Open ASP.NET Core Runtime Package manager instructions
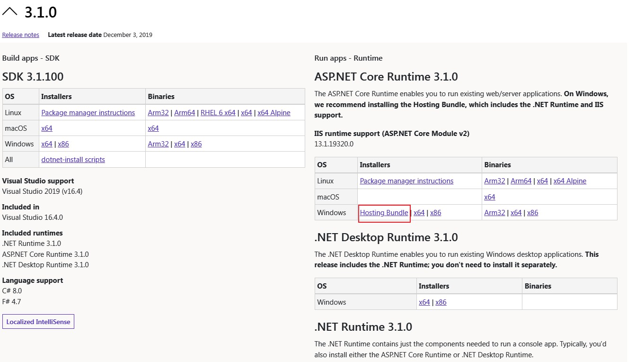 406,181
